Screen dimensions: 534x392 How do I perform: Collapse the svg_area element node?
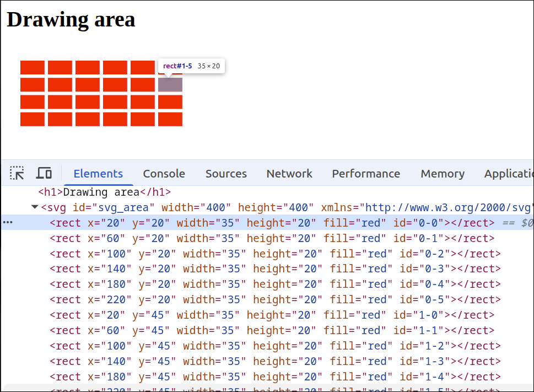[x=34, y=208]
